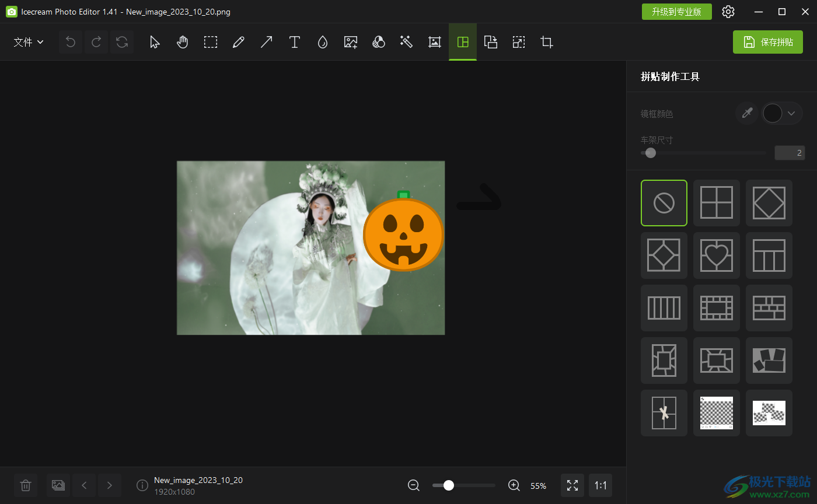This screenshot has height=504, width=817.
Task: Select the filmstrip-border collage layout
Action: tap(717, 308)
